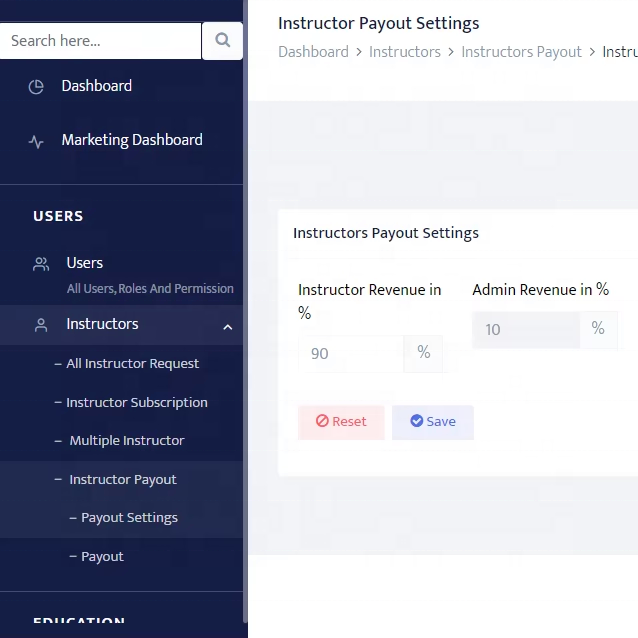Select Payout Settings in sidebar
This screenshot has height=638, width=638.
pyautogui.click(x=129, y=518)
